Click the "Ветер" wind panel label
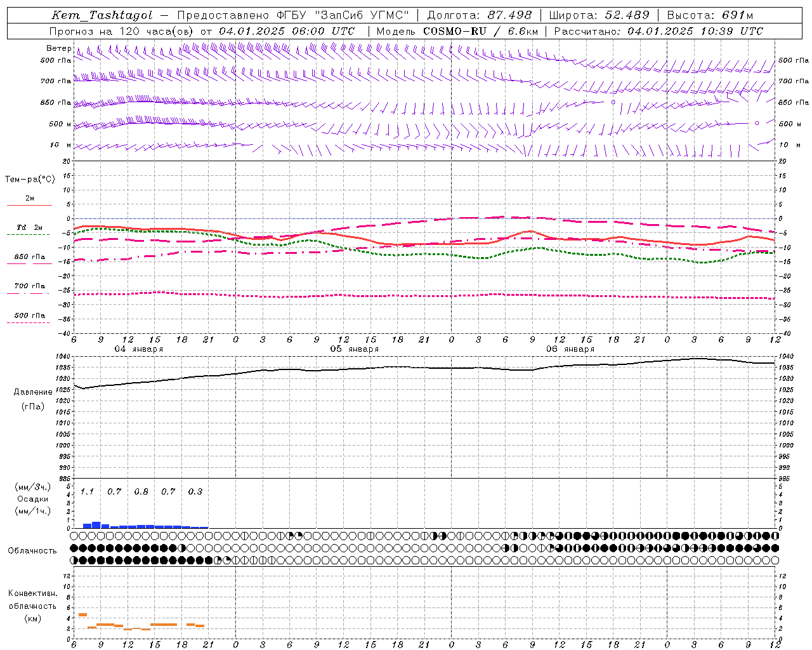The height and width of the screenshot is (650, 812). point(59,48)
